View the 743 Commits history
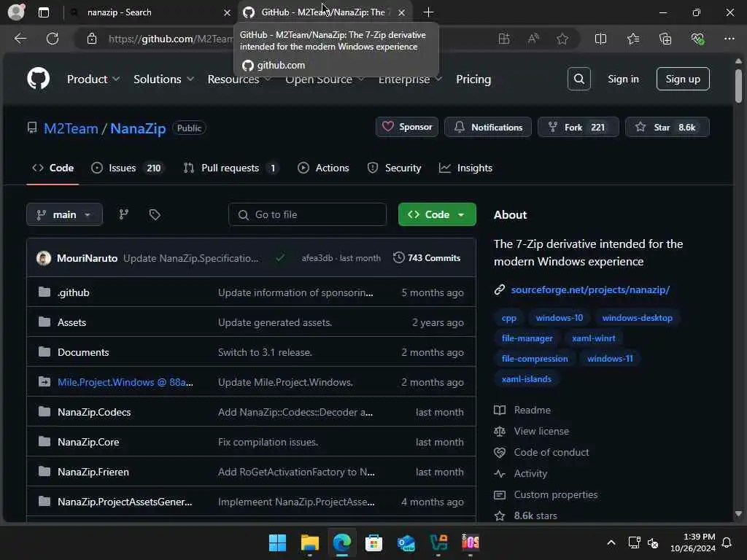This screenshot has height=560, width=747. pos(427,258)
